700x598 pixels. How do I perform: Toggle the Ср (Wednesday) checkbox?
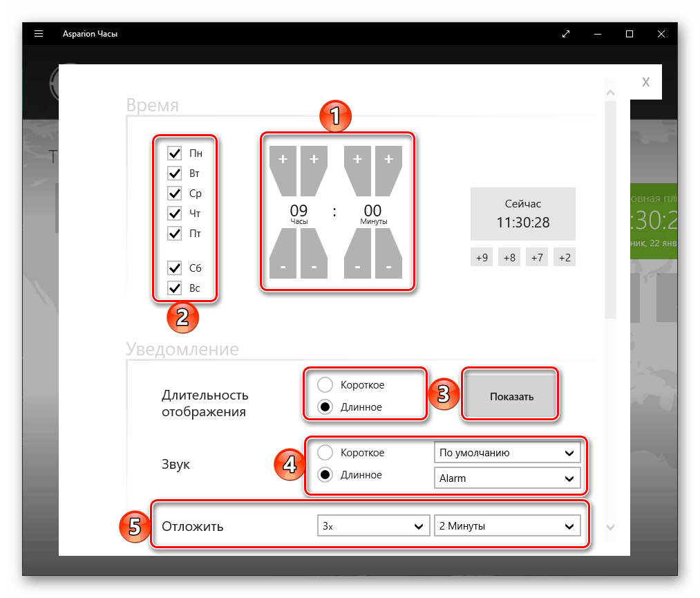coord(175,194)
